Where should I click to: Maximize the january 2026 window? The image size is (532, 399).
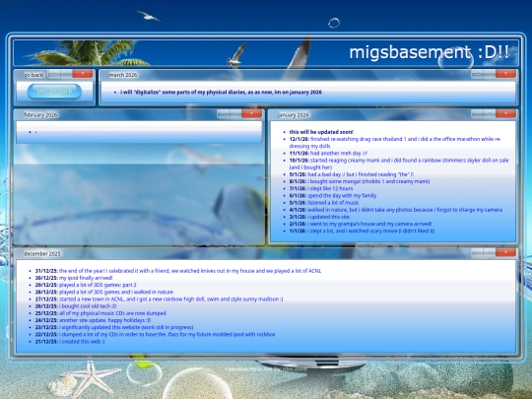click(490, 114)
